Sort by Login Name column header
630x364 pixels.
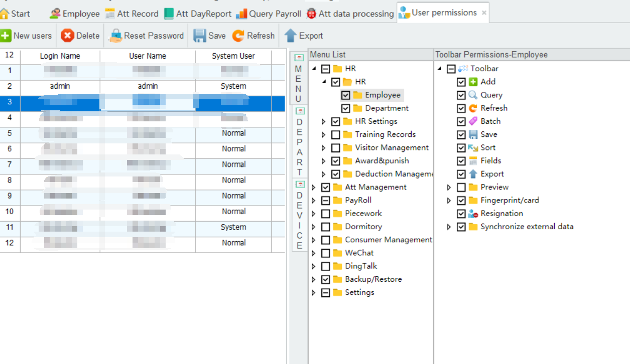pyautogui.click(x=60, y=56)
